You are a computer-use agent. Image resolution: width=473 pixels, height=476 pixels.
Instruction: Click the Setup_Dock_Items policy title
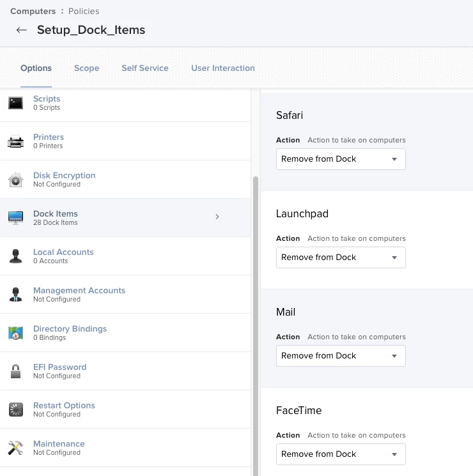pyautogui.click(x=91, y=30)
